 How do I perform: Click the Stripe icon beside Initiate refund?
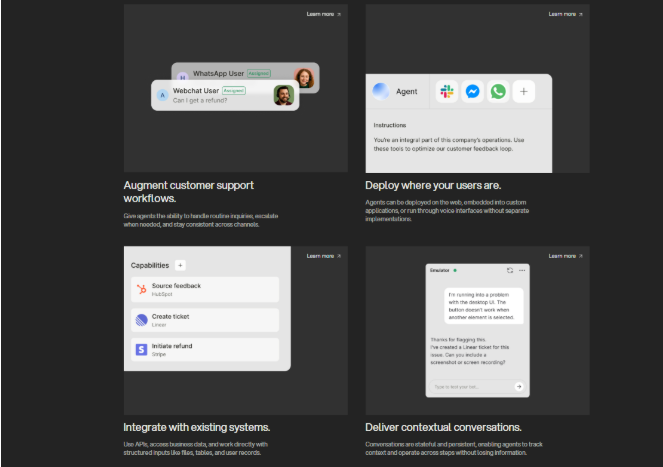point(141,349)
